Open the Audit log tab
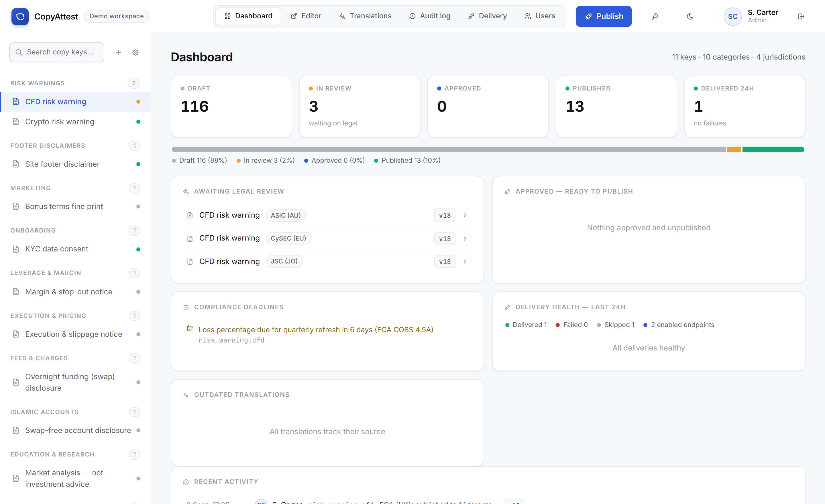 pyautogui.click(x=430, y=16)
